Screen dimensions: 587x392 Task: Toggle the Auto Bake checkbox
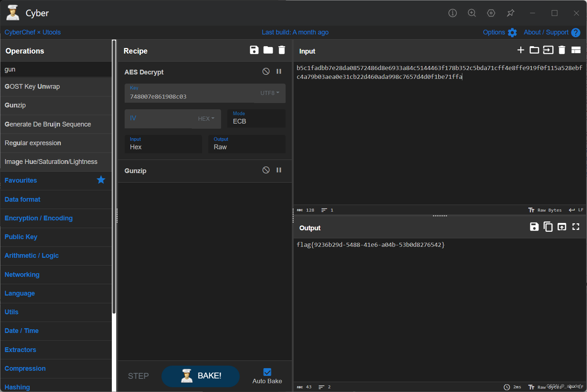point(267,372)
